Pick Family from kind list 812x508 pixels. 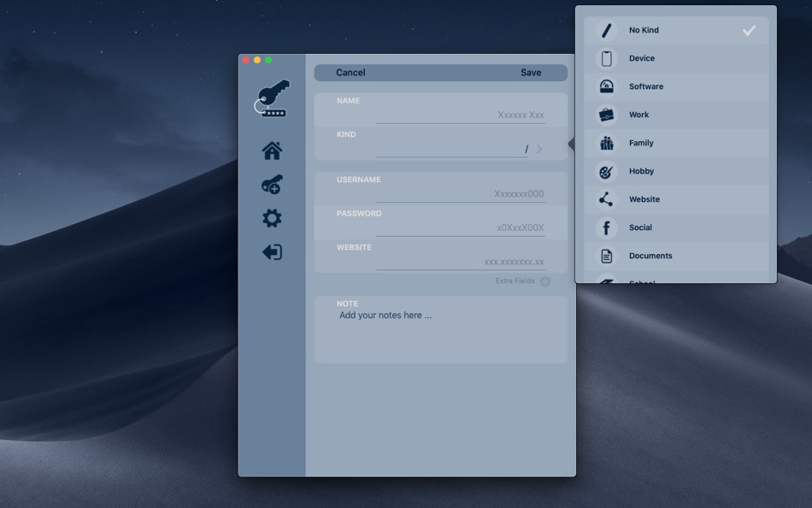(676, 143)
